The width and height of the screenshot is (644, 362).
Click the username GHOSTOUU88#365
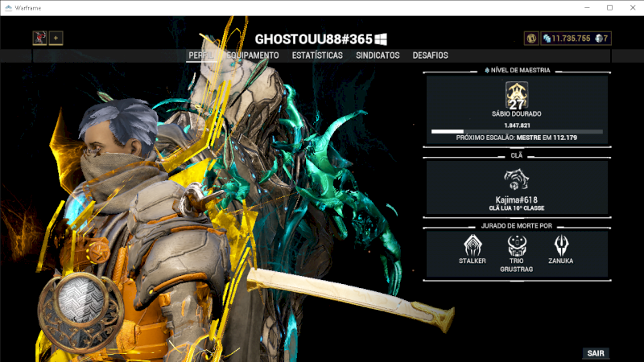(x=313, y=39)
